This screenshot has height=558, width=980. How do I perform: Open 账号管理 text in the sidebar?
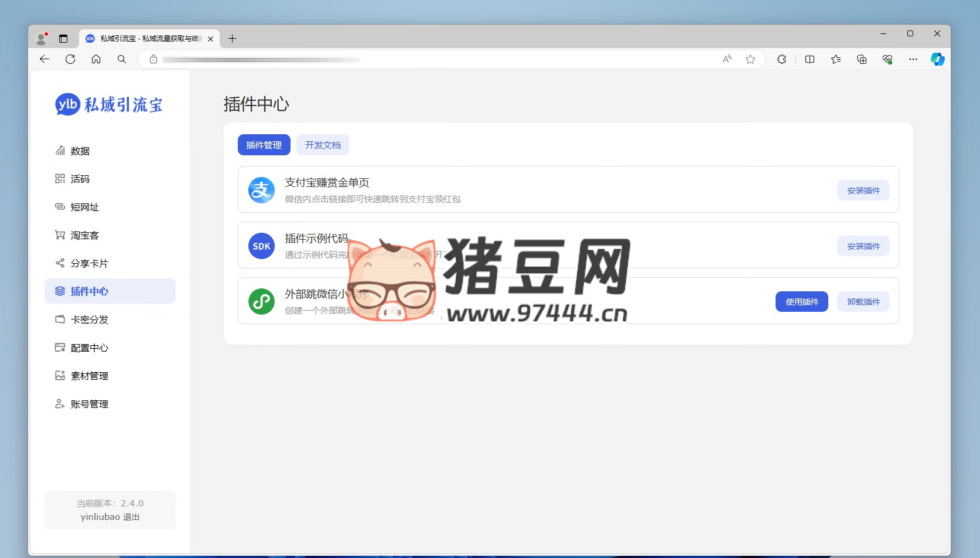click(90, 404)
